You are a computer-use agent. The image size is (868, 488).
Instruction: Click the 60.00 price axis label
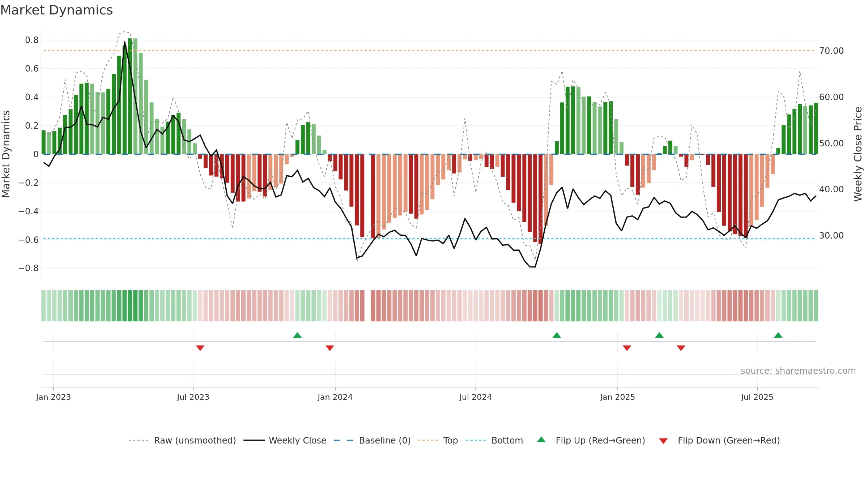pos(831,97)
